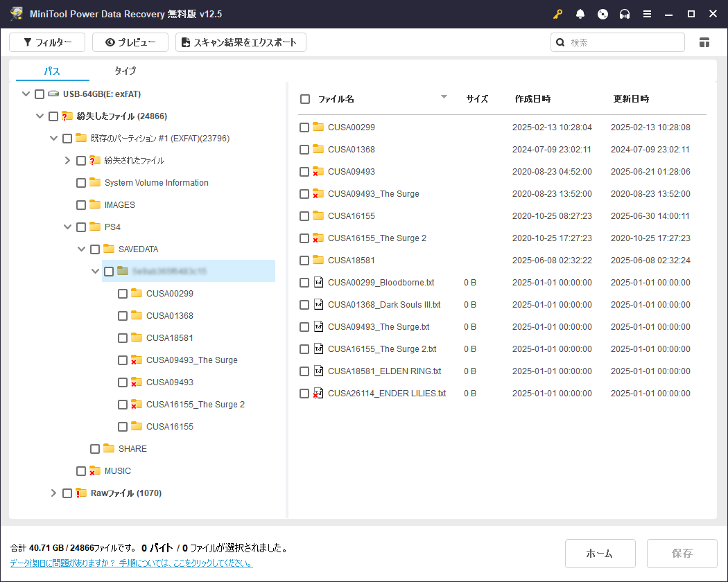The height and width of the screenshot is (582, 728).
Task: Click the CUSA18581_ELDEN RING.txt file icon
Action: point(318,371)
